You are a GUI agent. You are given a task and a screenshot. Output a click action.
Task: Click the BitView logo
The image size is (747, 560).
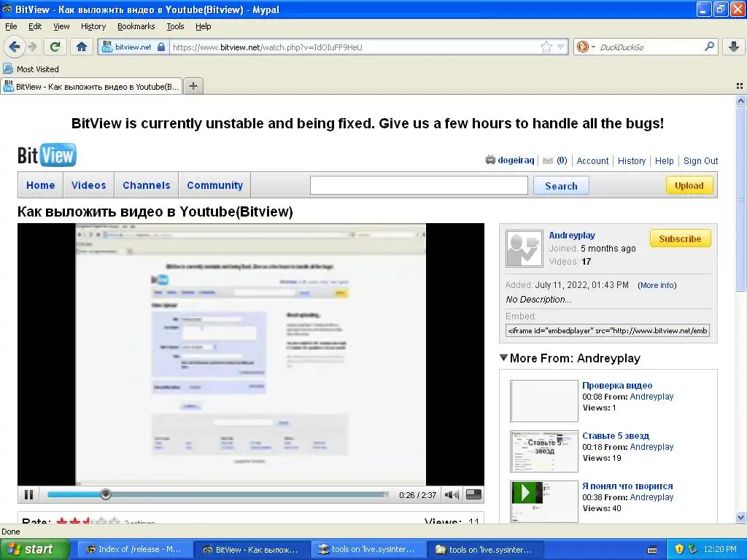(x=47, y=155)
